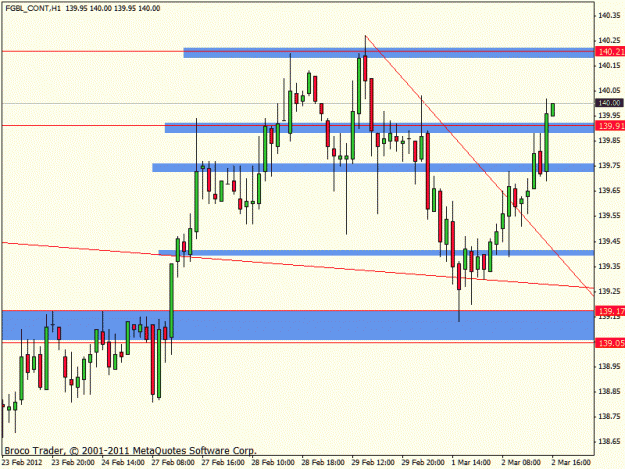Select the red 139.91 price label
The width and height of the screenshot is (625, 469).
[610, 126]
